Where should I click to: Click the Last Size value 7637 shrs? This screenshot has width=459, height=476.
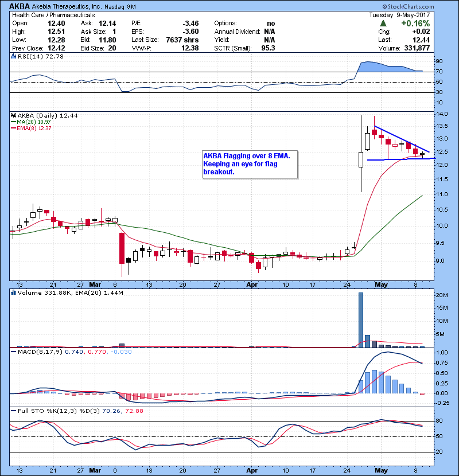coord(182,40)
